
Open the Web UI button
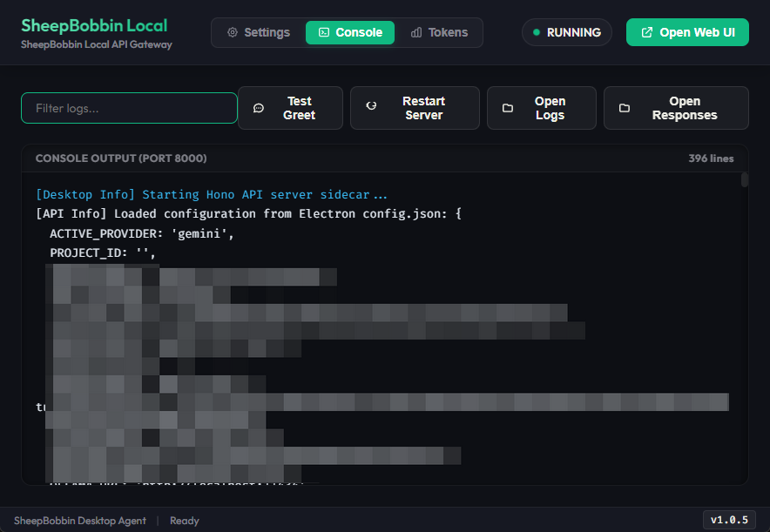pos(687,32)
